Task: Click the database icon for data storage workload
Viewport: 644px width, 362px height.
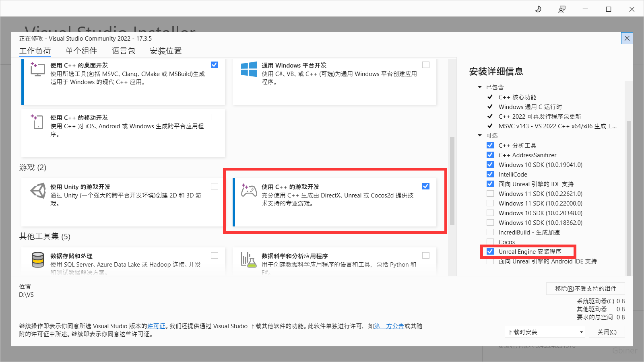Action: pos(38,260)
